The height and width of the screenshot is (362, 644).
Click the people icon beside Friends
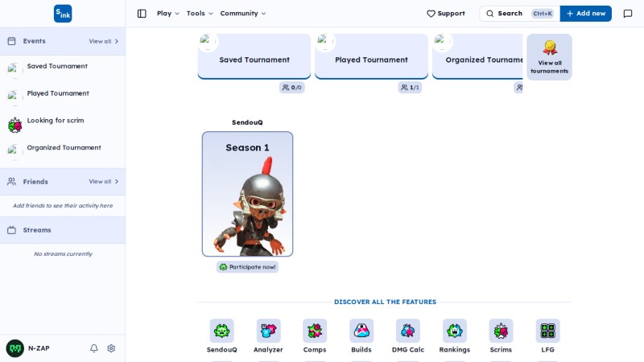pyautogui.click(x=11, y=182)
